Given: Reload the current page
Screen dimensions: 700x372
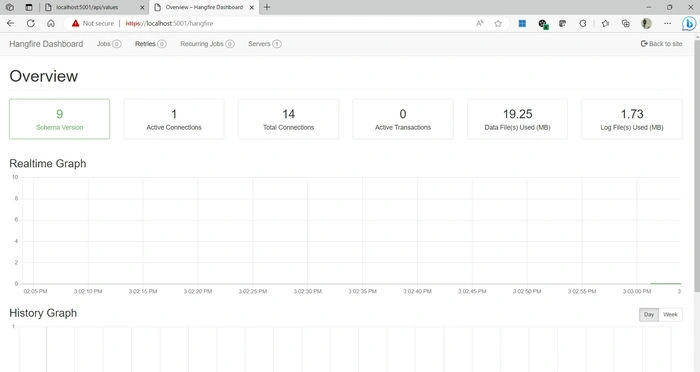Looking at the screenshot, I should 31,23.
